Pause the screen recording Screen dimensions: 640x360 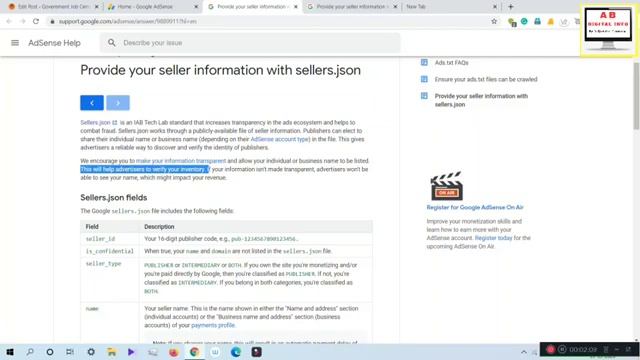(562, 349)
